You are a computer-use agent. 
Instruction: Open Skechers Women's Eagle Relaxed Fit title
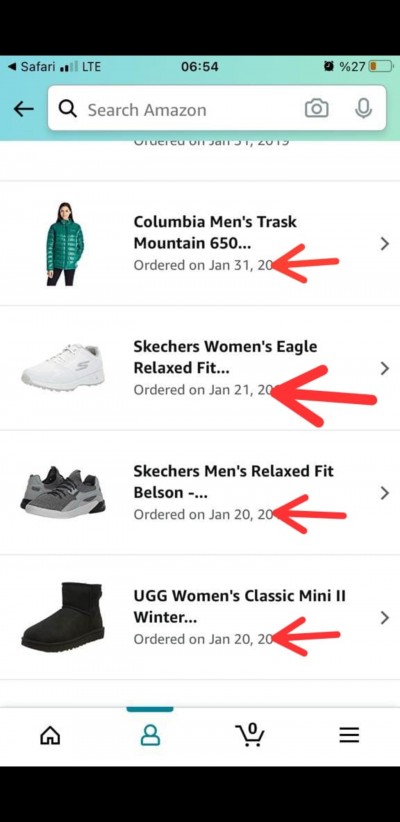pos(225,357)
